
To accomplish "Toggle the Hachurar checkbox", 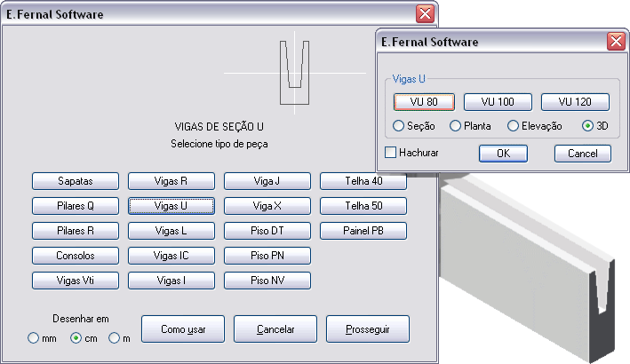I will 391,152.
